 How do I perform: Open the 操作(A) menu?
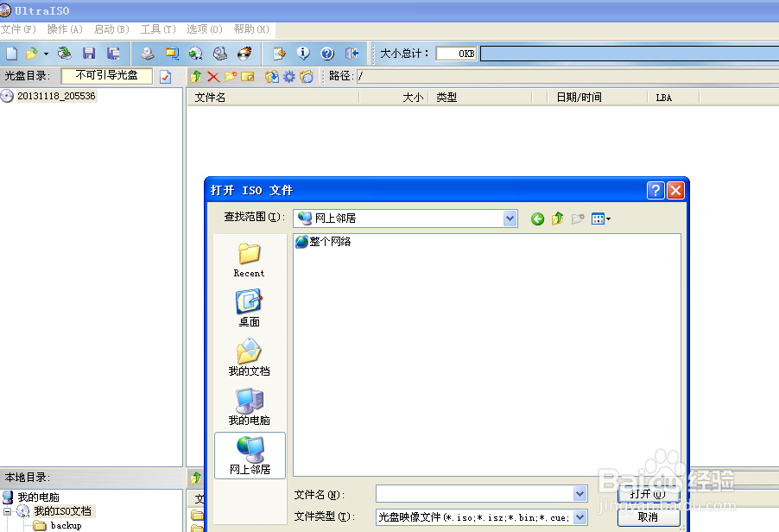[65, 29]
